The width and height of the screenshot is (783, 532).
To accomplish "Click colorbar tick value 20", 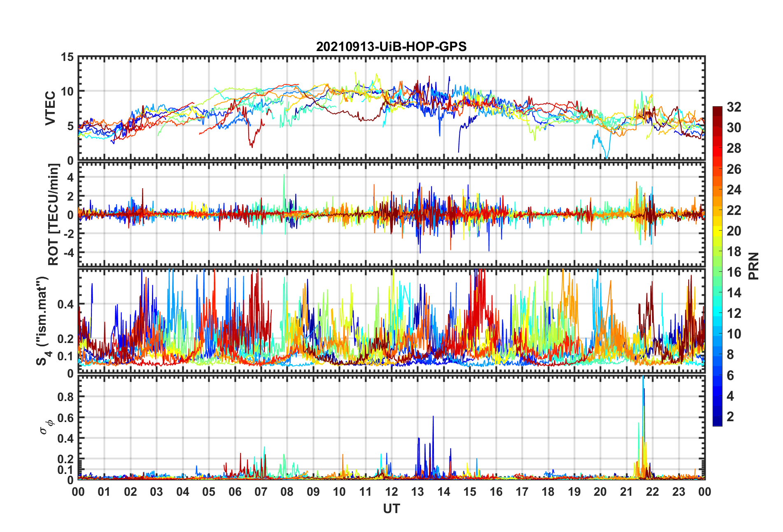I will (x=734, y=231).
